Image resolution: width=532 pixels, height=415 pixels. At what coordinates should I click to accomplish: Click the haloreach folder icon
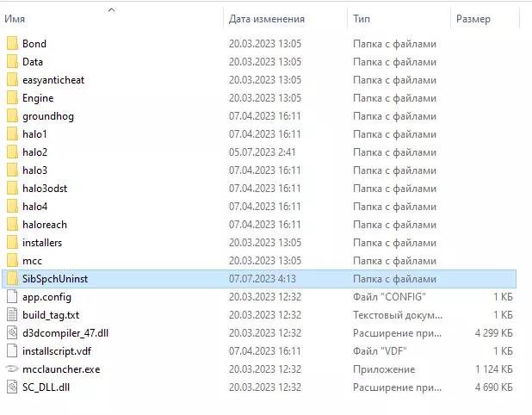(x=13, y=225)
